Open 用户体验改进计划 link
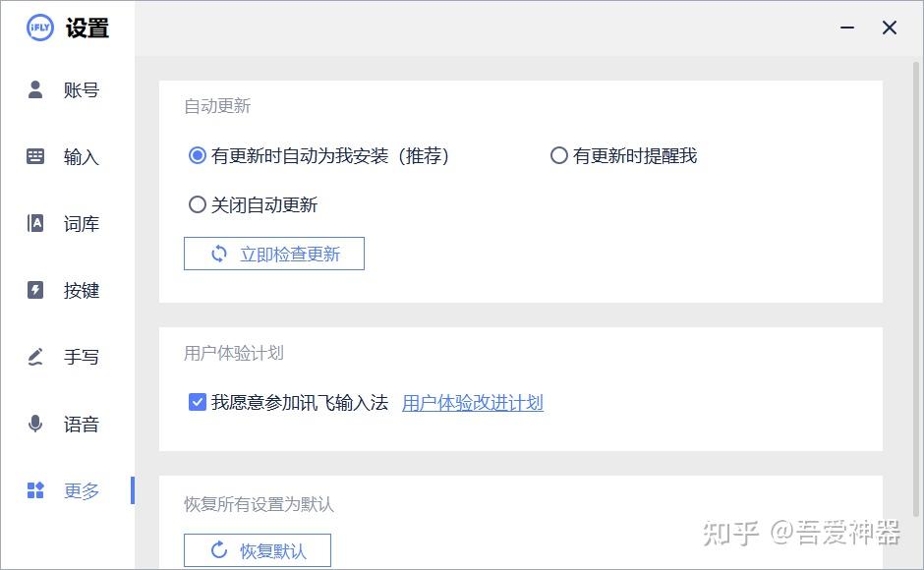Image resolution: width=924 pixels, height=570 pixels. [473, 403]
